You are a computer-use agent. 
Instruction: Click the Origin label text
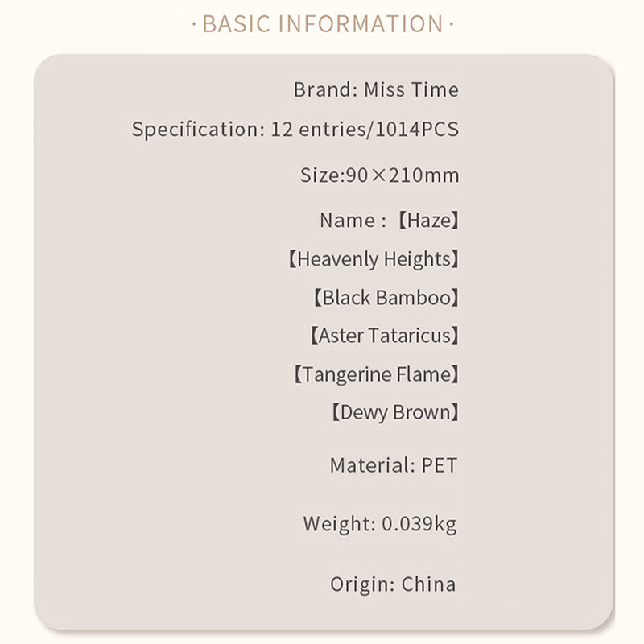click(x=362, y=584)
